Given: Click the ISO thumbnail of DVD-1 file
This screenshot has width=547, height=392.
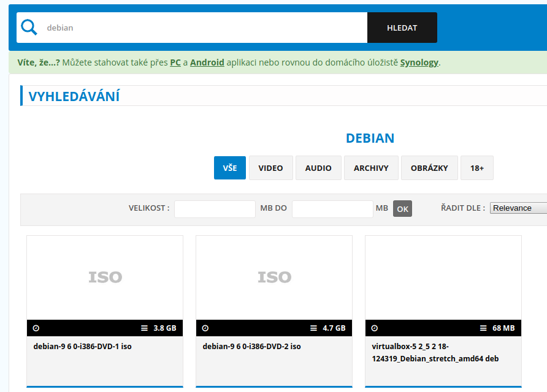Looking at the screenshot, I should click(105, 277).
